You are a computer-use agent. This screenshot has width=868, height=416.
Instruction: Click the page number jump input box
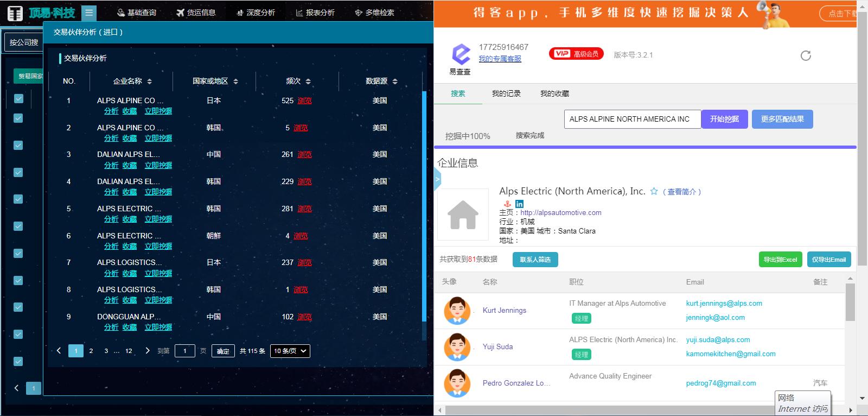(x=184, y=351)
